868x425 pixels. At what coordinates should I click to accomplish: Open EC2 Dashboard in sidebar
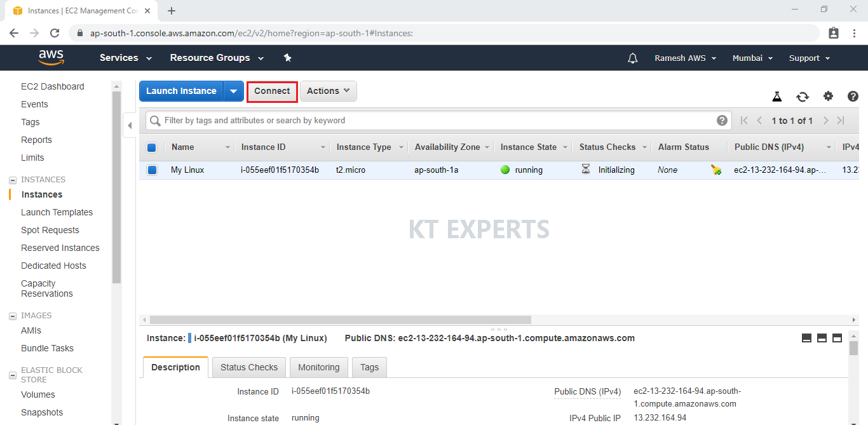click(52, 86)
